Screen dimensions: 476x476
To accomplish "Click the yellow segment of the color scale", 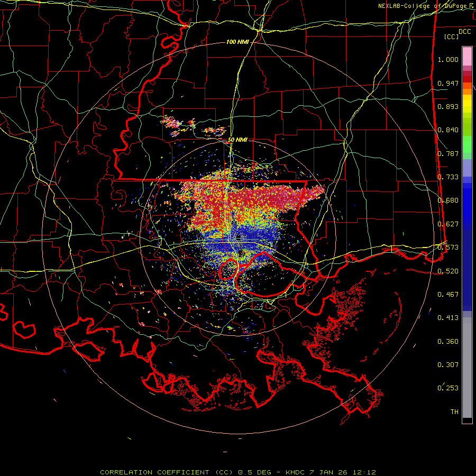I will 467,104.
